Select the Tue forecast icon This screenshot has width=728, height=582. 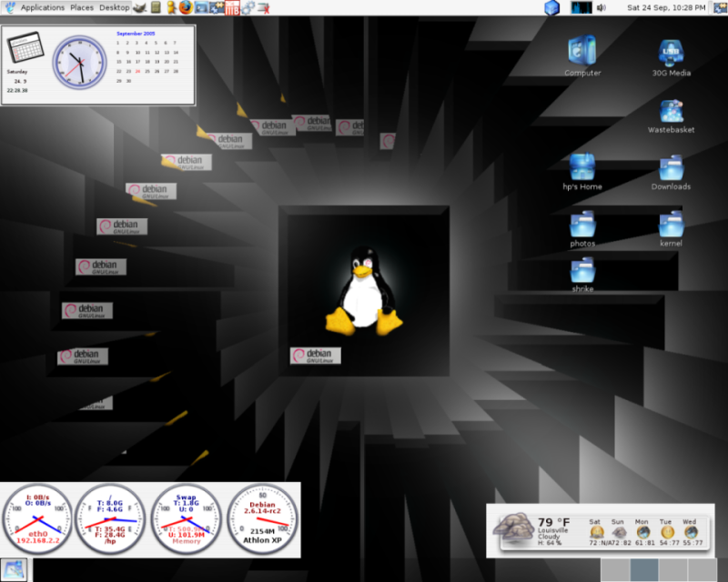667,532
